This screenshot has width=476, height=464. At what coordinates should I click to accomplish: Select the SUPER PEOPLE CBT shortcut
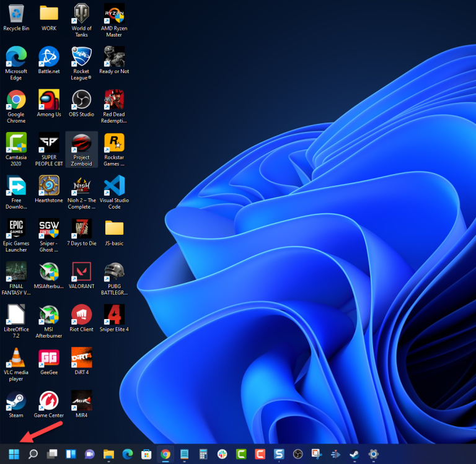click(49, 150)
